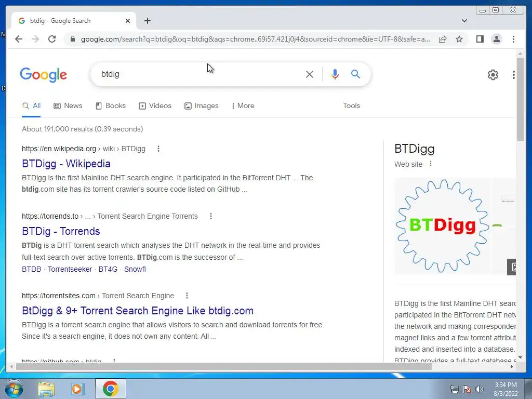Close the btdig Google Search tab
The width and height of the screenshot is (532, 399).
click(128, 21)
